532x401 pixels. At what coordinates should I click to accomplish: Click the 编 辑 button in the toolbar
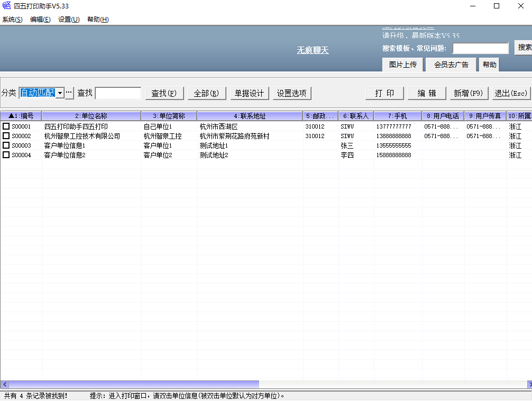pos(427,93)
